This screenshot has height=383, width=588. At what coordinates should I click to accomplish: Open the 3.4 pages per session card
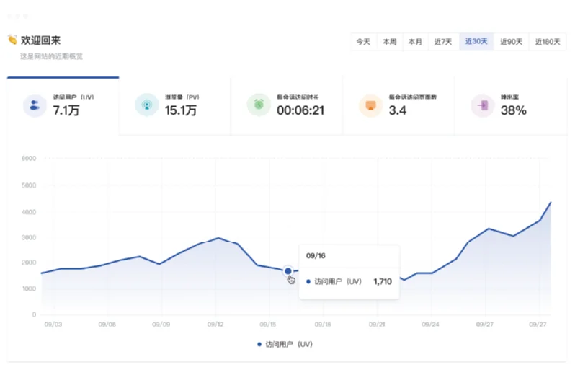coord(398,106)
